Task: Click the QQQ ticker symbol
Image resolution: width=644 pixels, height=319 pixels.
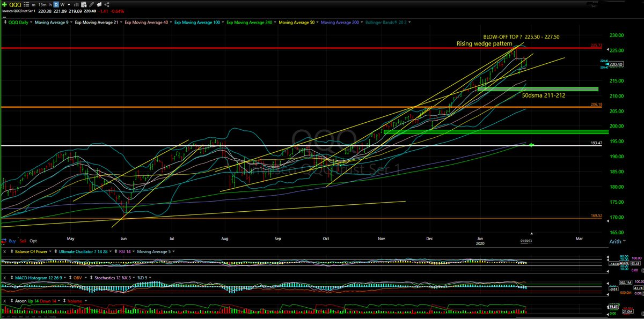Action: [x=15, y=5]
